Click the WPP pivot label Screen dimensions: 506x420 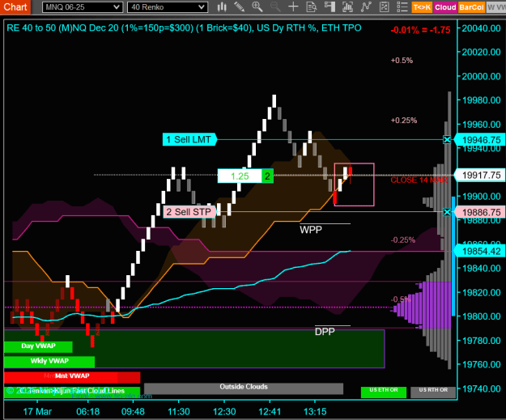[x=310, y=230]
